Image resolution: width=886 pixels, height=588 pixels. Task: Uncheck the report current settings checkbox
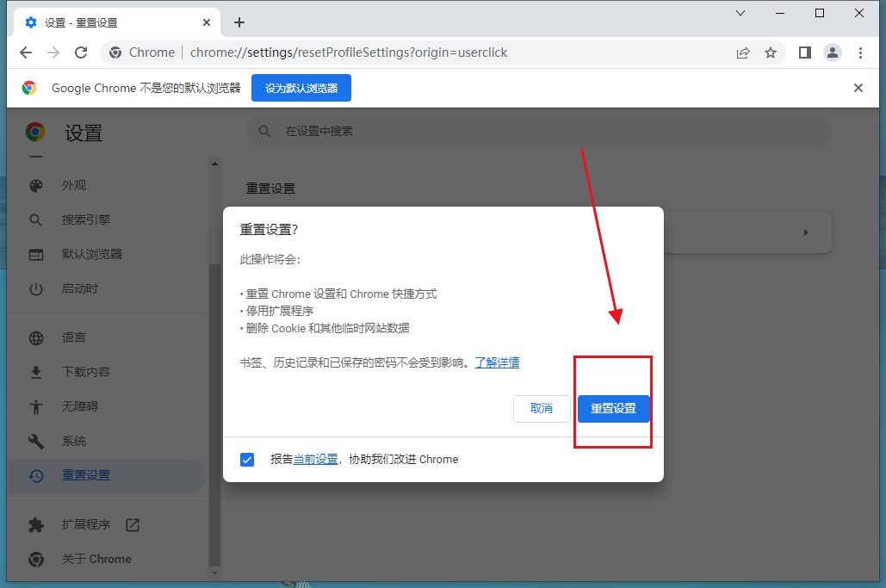247,459
